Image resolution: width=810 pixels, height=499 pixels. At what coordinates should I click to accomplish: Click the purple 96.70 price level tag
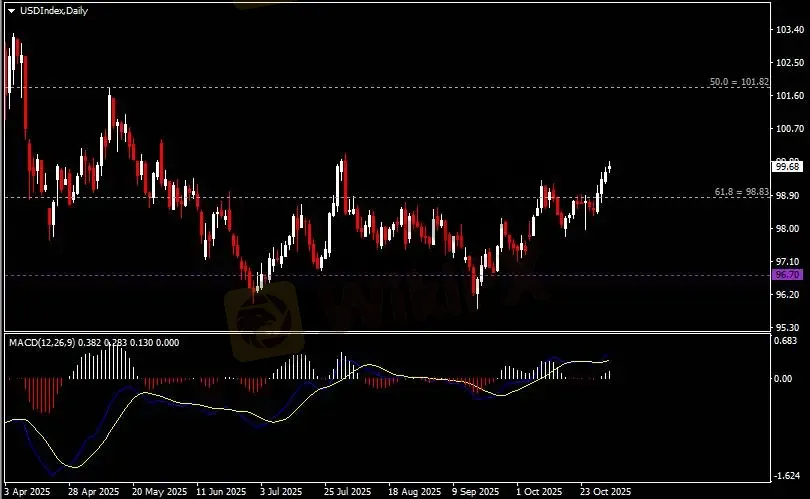click(787, 275)
